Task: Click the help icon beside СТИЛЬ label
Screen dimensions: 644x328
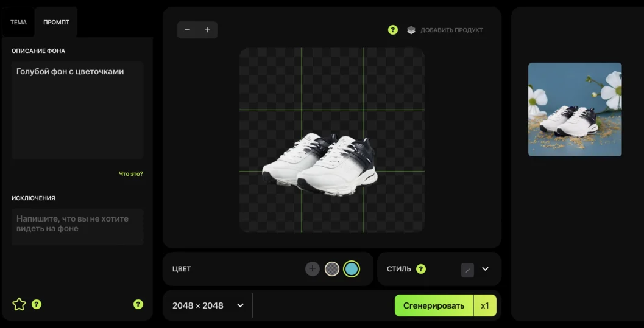Action: tap(421, 269)
